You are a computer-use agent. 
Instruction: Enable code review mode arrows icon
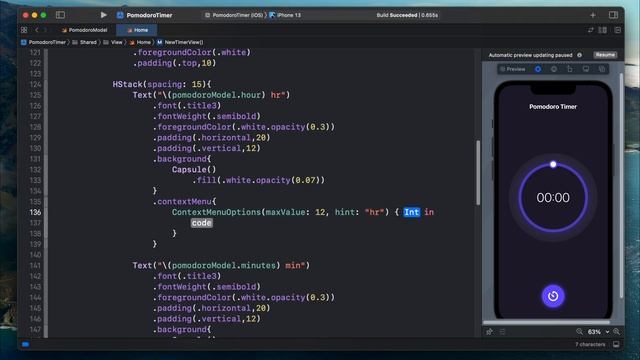590,30
